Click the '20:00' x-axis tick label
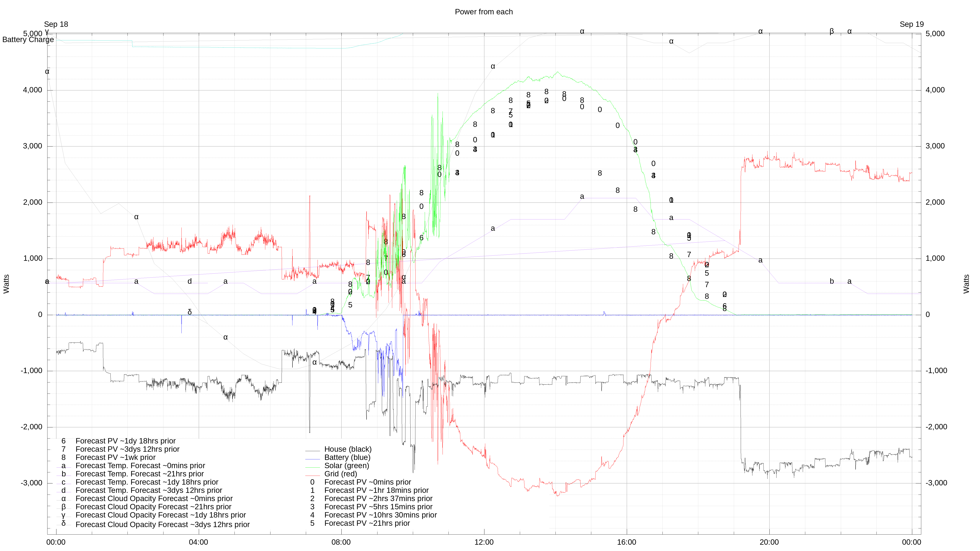Viewport: 980px width, 551px height. point(769,542)
